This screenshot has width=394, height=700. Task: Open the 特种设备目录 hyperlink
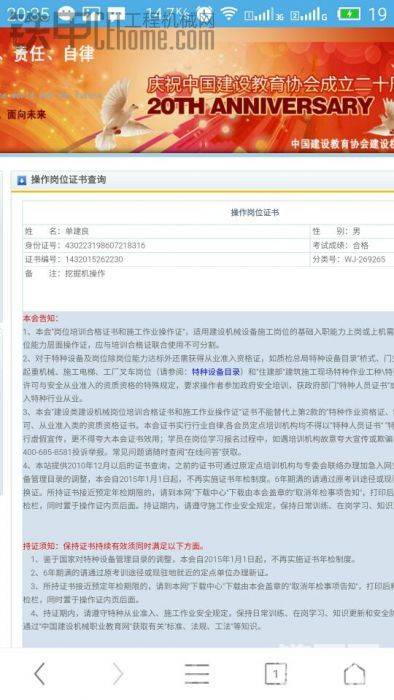click(216, 371)
